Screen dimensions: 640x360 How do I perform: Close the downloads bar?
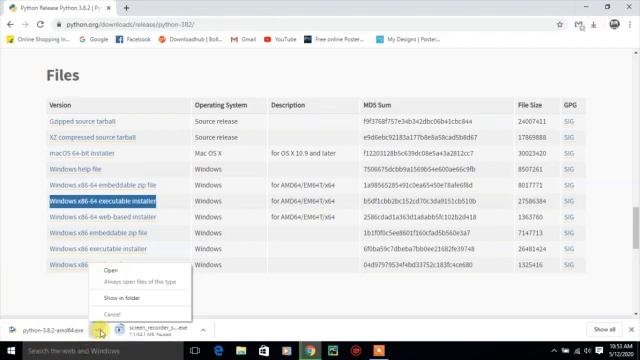click(x=631, y=329)
